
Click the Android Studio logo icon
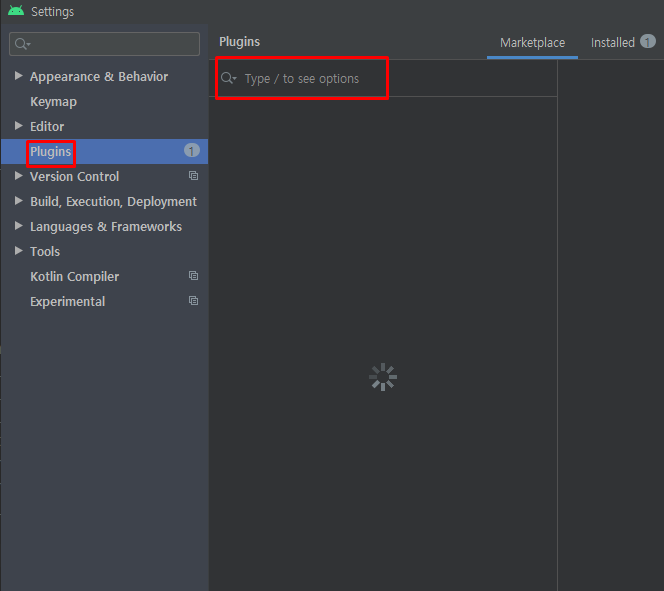[16, 11]
